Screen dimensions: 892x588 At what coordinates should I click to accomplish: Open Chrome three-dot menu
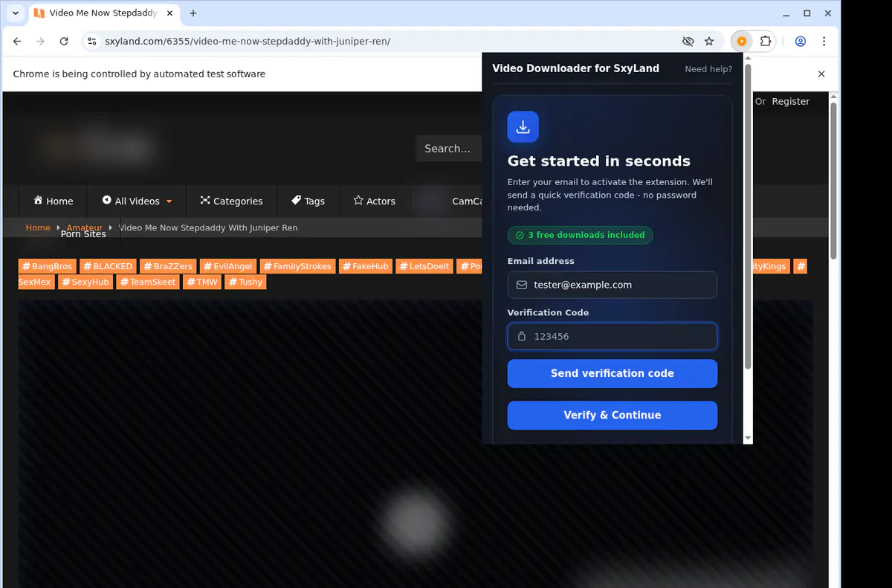tap(823, 42)
